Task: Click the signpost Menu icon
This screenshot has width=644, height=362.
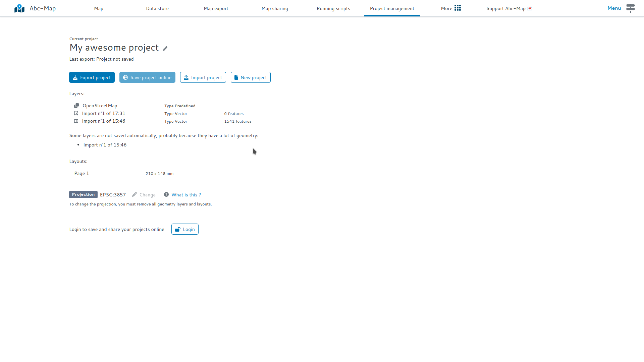Action: (x=630, y=8)
